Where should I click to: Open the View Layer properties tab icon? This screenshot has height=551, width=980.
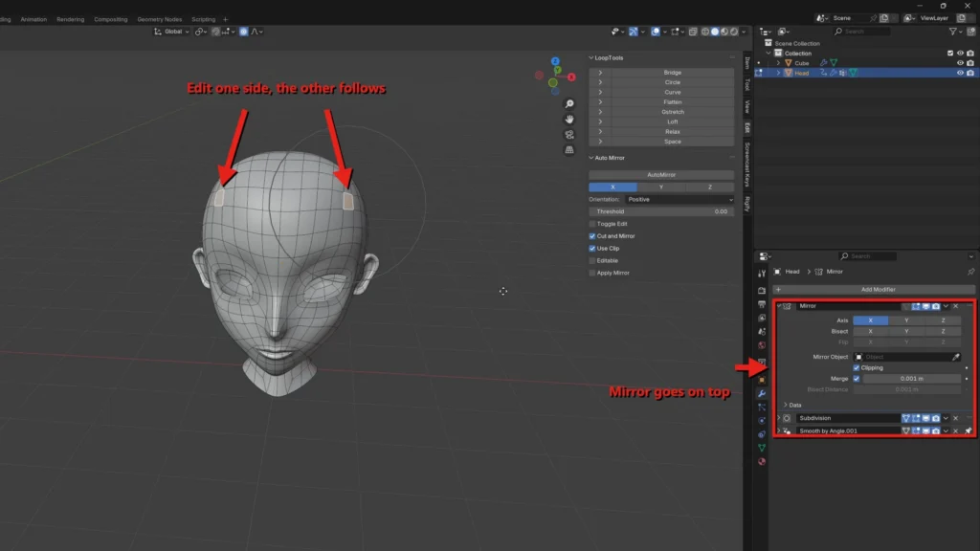(762, 318)
